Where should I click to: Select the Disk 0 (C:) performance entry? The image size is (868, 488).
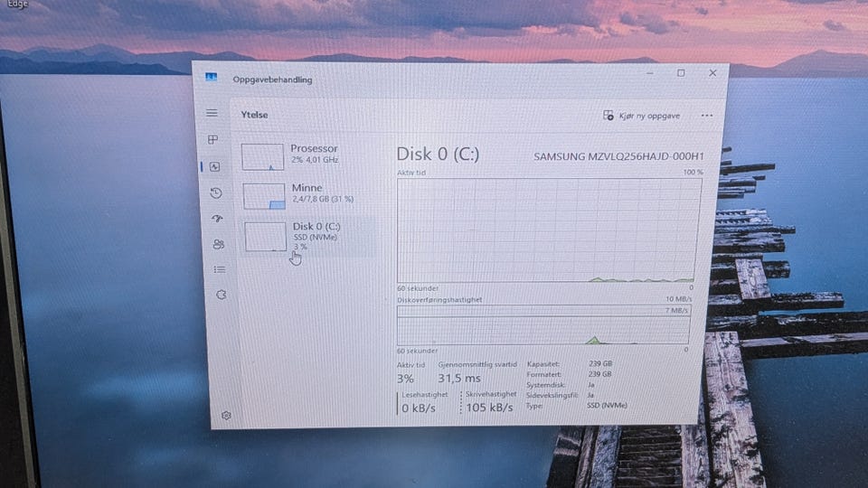tap(309, 236)
